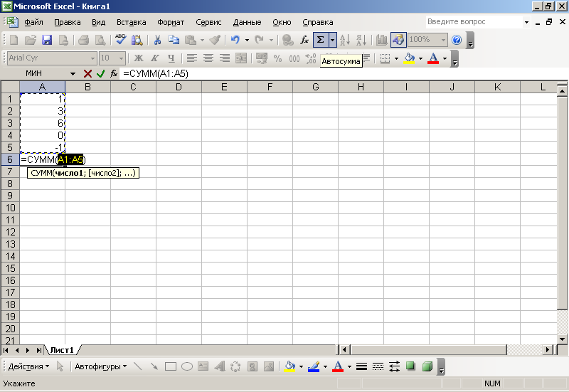The image size is (569, 392).
Task: Open the font size 10 dropdown
Action: click(121, 58)
